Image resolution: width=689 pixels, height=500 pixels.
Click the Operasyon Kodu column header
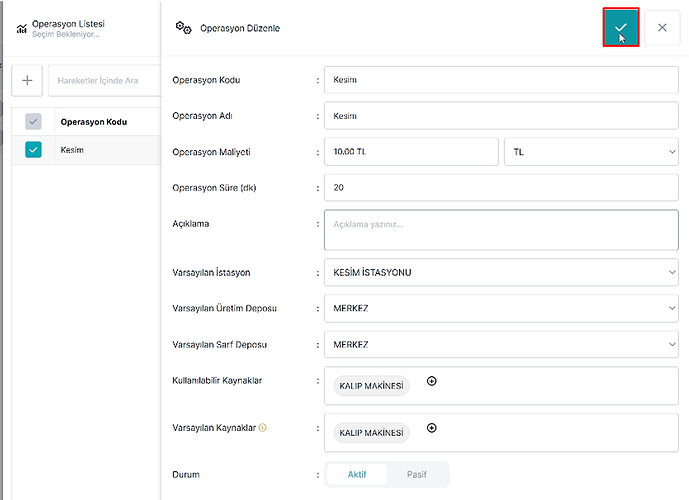point(94,122)
